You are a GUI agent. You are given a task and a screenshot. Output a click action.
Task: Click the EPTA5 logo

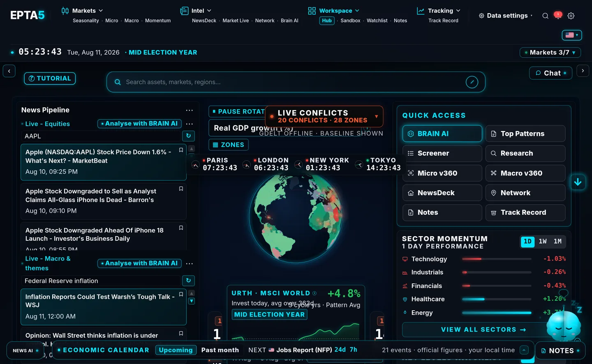point(28,15)
